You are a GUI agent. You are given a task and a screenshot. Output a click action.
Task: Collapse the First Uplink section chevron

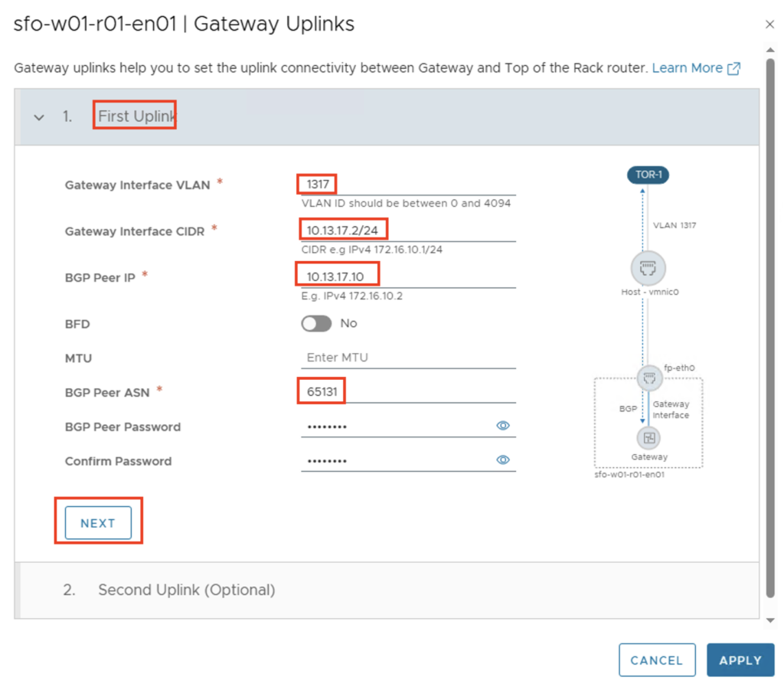[x=39, y=117]
